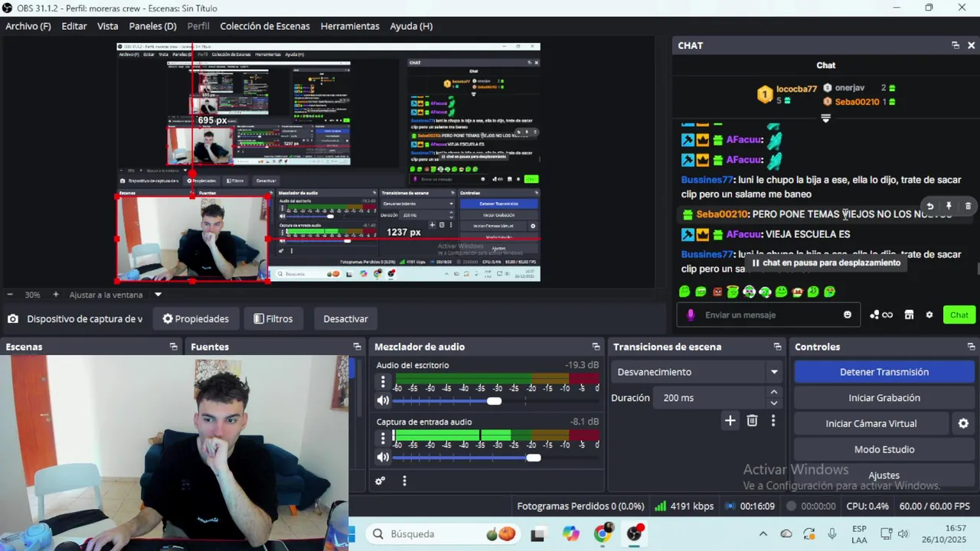Open Filtros for the selected source

[x=273, y=319]
